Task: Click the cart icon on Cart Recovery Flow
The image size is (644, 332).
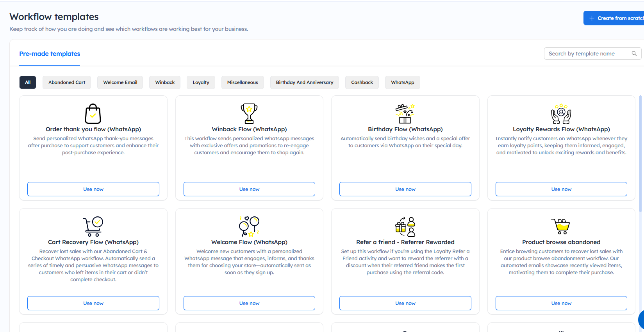Action: (93, 227)
